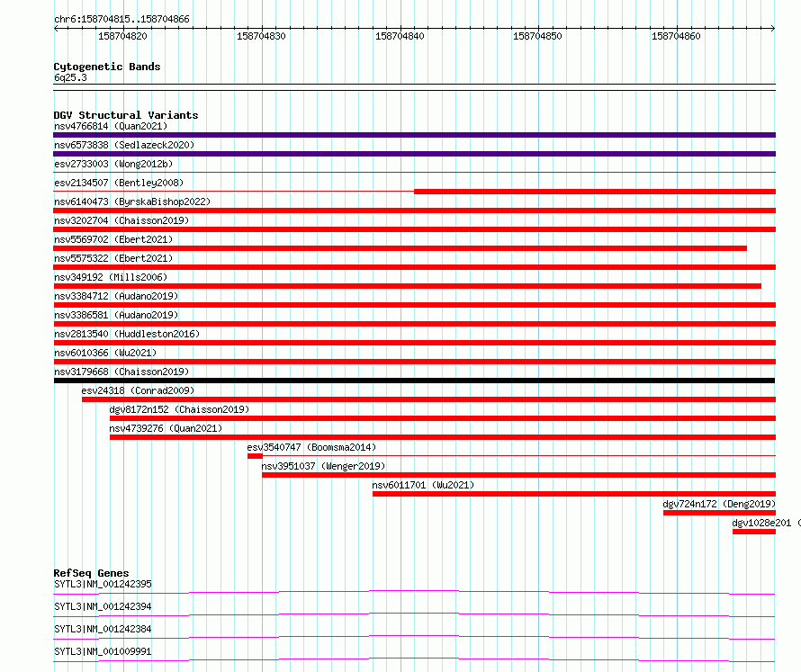Open variant esv2134507 (Bentley2008)
This screenshot has width=801, height=672.
pos(119,183)
